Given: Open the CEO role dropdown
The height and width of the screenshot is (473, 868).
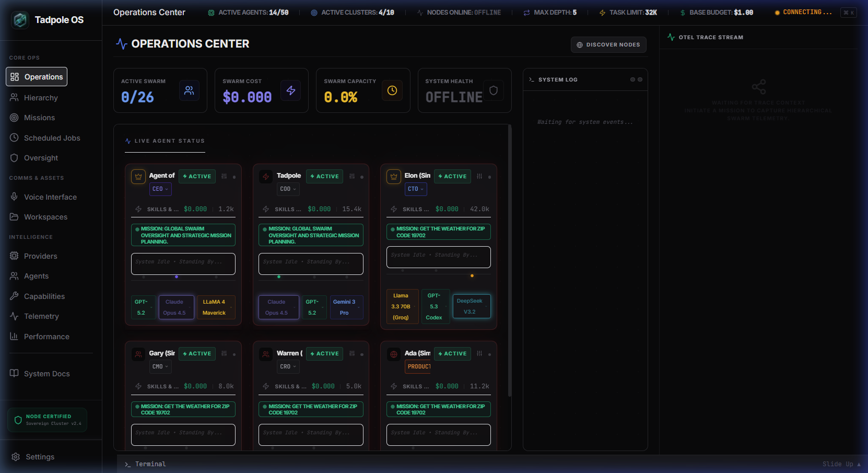Looking at the screenshot, I should pos(160,189).
